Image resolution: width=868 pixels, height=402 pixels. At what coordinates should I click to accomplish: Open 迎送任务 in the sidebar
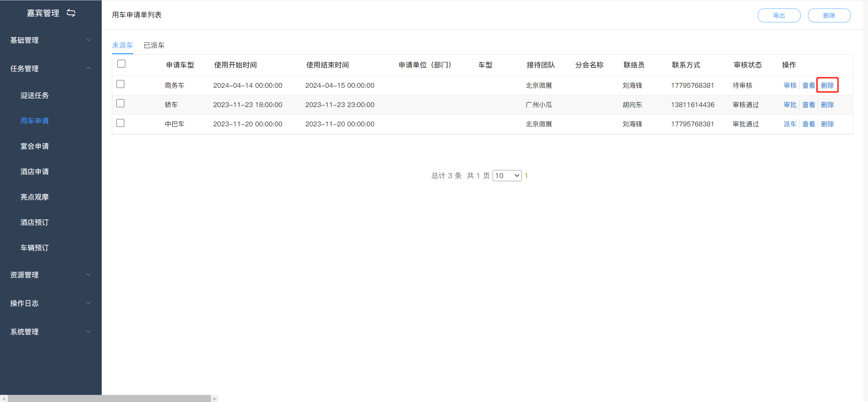point(35,96)
